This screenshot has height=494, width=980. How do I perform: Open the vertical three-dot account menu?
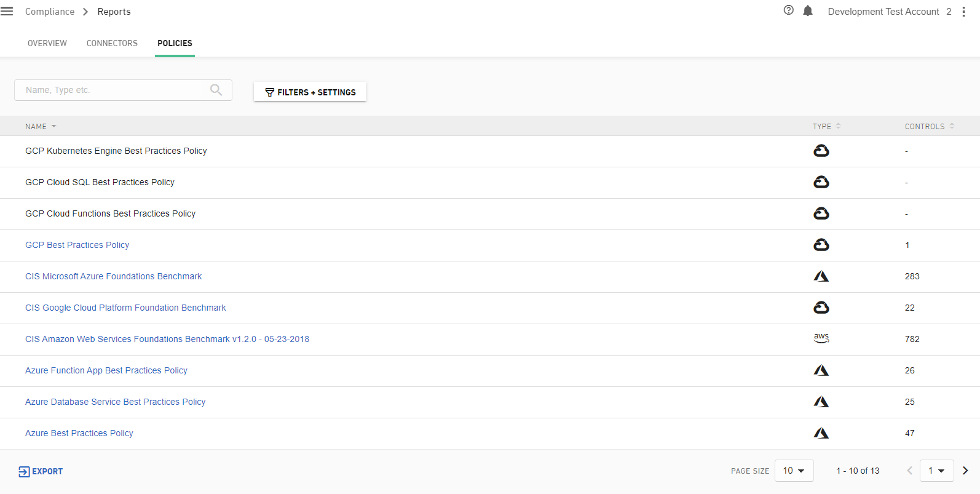point(963,12)
